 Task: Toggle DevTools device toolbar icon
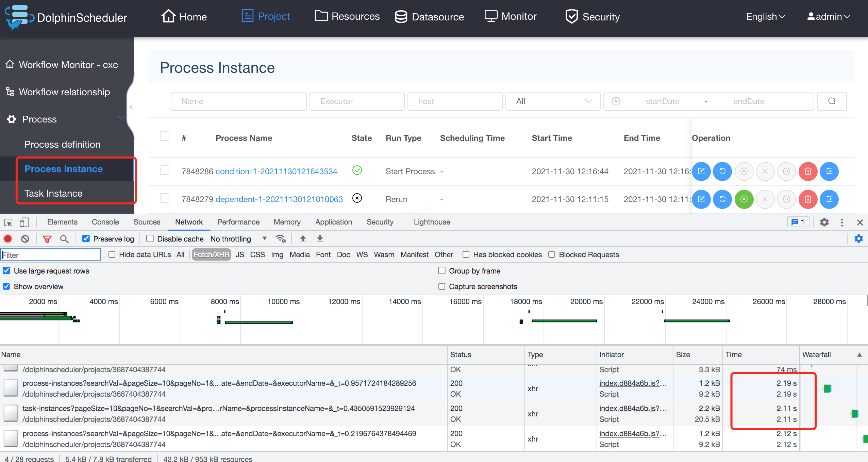click(24, 222)
